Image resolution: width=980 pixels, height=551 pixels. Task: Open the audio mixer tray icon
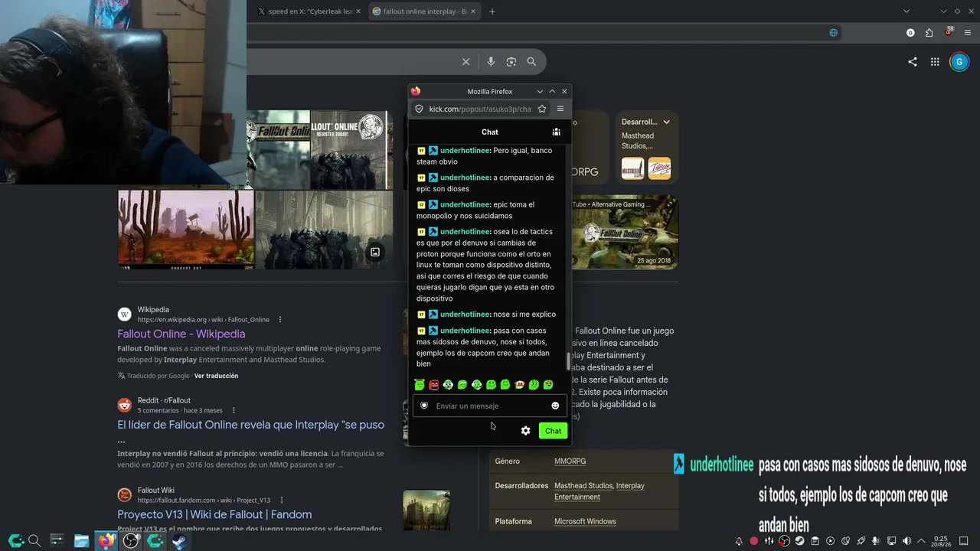(769, 541)
